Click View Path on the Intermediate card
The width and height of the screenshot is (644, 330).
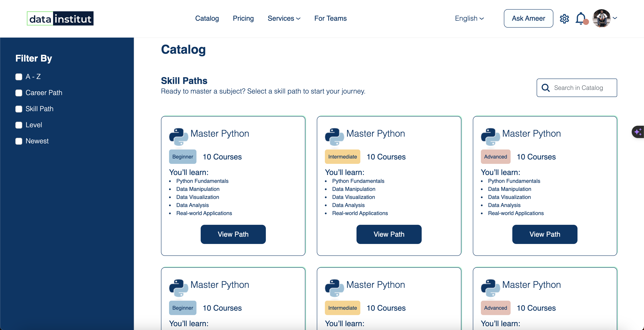pos(389,234)
